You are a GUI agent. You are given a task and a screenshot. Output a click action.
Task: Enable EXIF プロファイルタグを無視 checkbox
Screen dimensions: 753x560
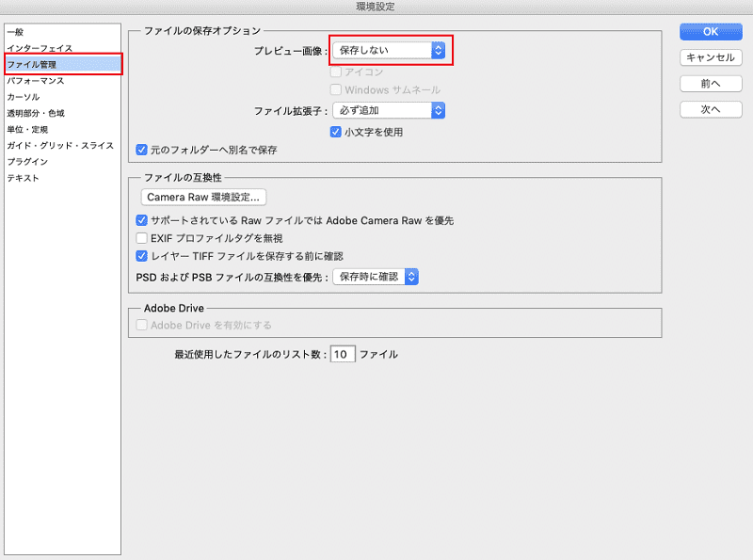coord(141,238)
